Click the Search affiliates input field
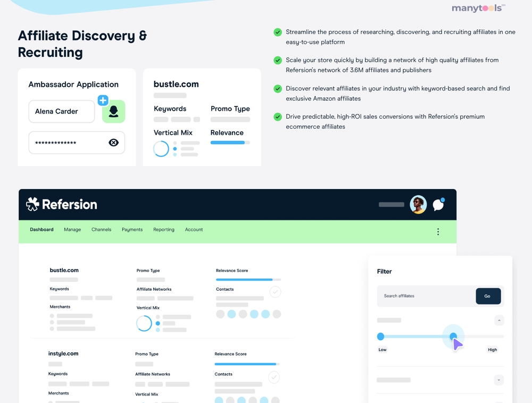 click(426, 296)
